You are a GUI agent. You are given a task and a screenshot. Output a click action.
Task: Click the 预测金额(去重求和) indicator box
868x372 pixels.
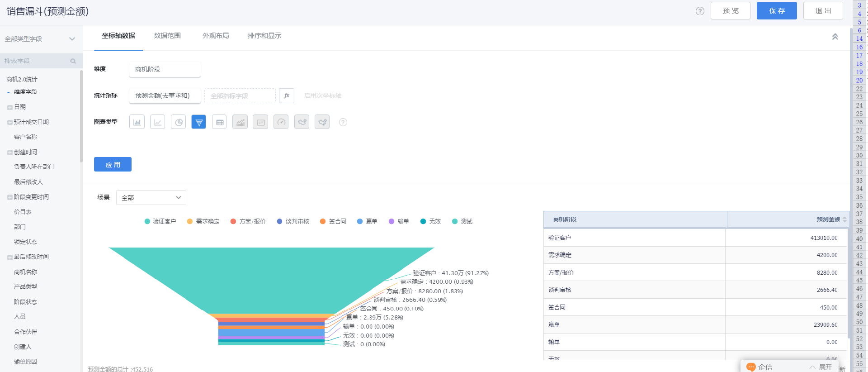pyautogui.click(x=165, y=95)
